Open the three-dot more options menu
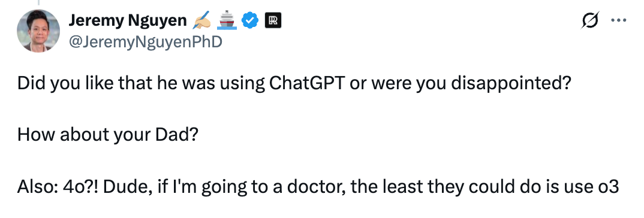 tap(619, 20)
